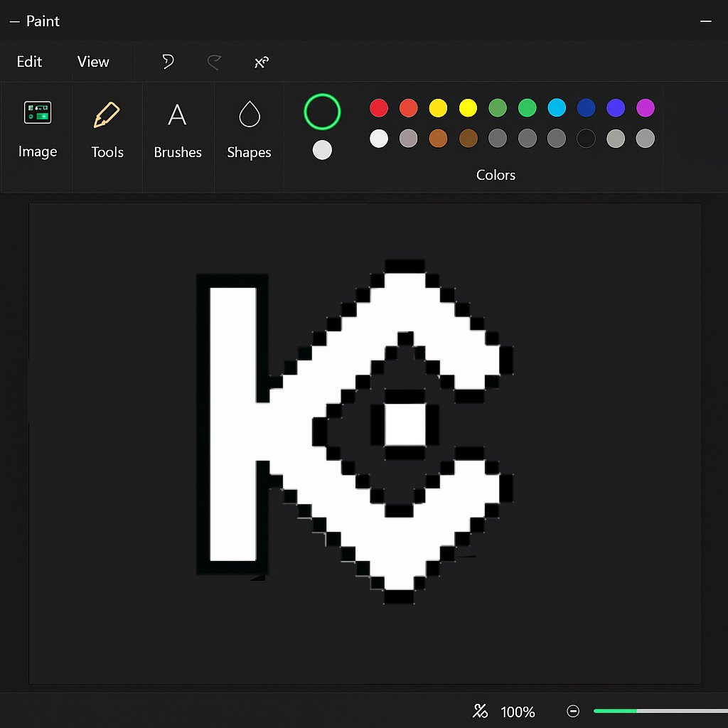
Task: Click the dash icon before the Paint title
Action: click(x=14, y=21)
